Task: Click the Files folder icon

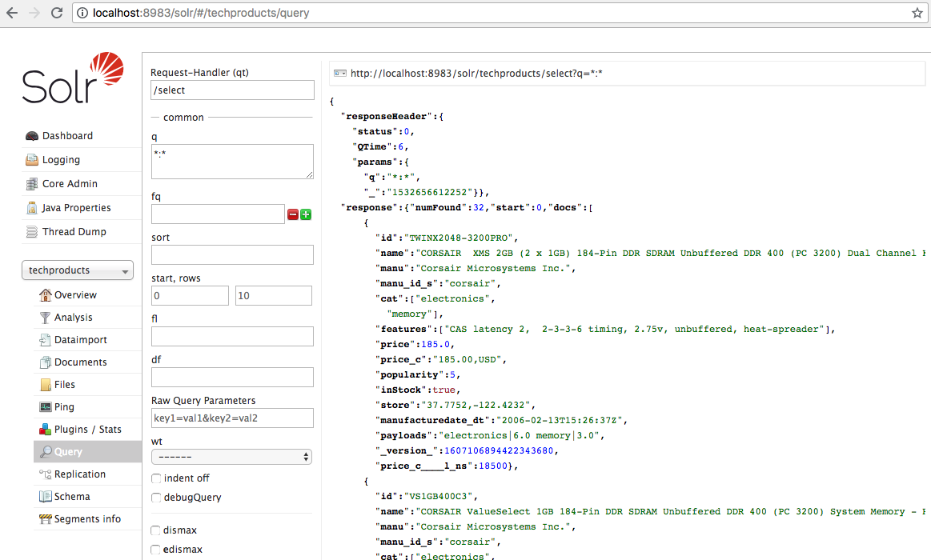Action: point(45,385)
